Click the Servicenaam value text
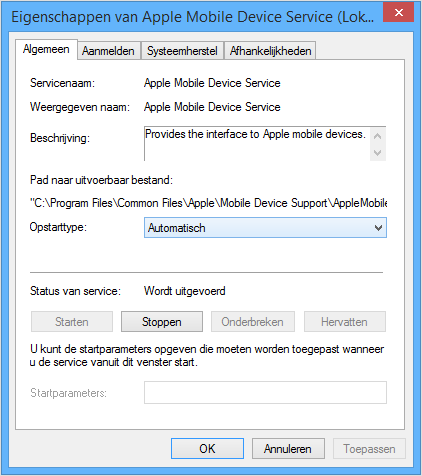 coord(212,83)
